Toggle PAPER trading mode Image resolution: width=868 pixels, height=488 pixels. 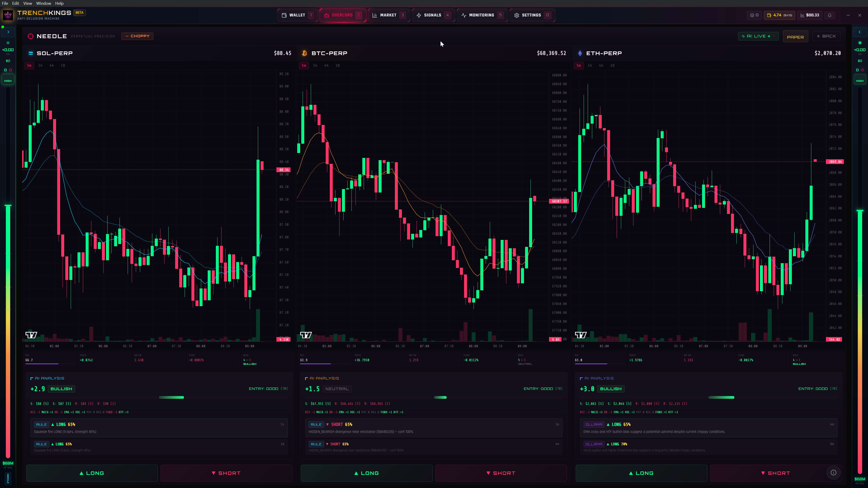coord(795,36)
